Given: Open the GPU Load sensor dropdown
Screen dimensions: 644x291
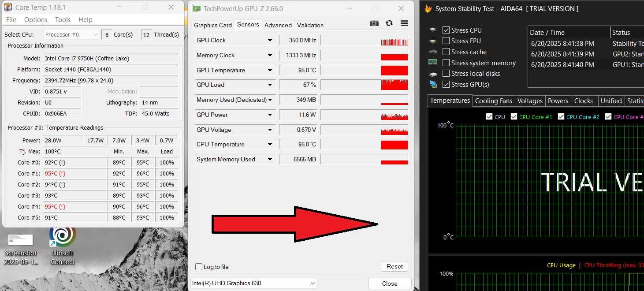Looking at the screenshot, I should [270, 85].
